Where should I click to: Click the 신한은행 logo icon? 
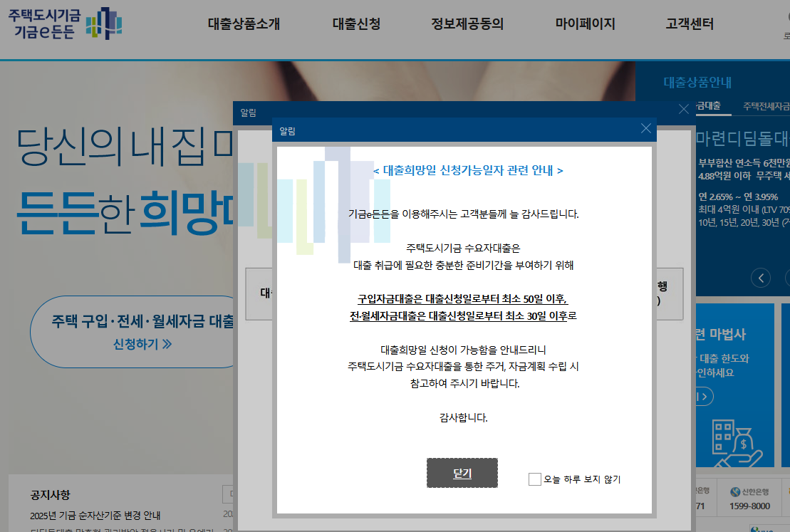coord(736,491)
